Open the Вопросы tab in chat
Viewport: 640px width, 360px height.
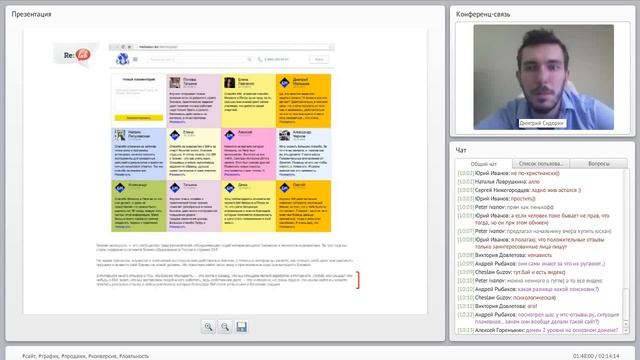pos(598,164)
